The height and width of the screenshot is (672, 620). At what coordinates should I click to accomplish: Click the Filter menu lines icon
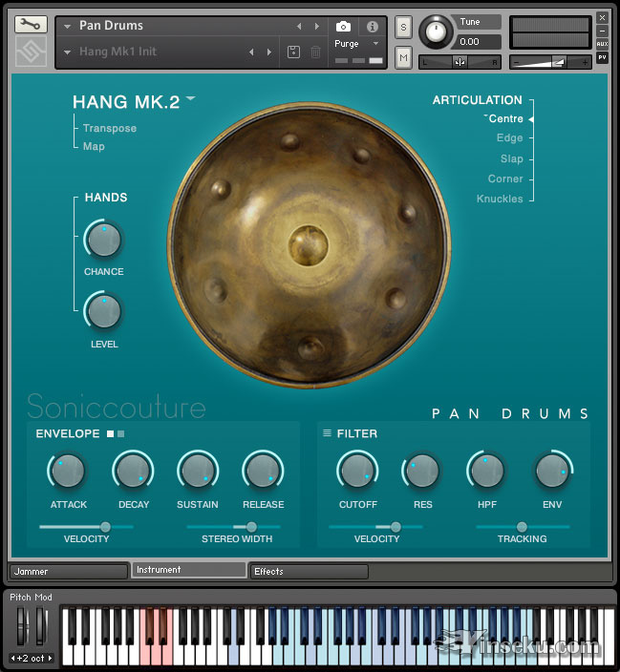(x=327, y=433)
